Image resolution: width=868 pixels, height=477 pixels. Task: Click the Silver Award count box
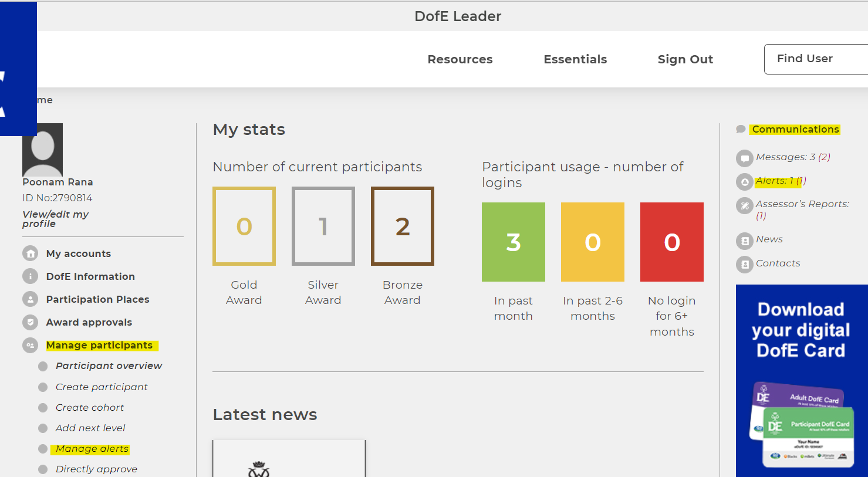click(x=323, y=226)
